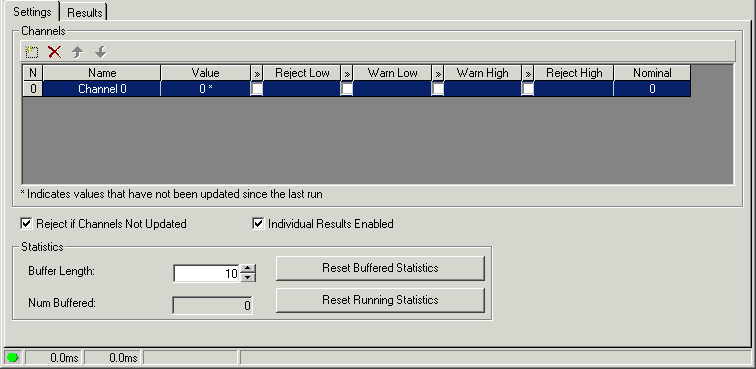
Task: Enable the Warn Low checkbox for Channel 0
Action: point(347,89)
